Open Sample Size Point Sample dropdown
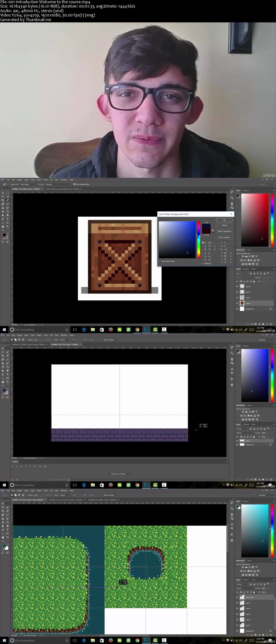 click(x=28, y=184)
